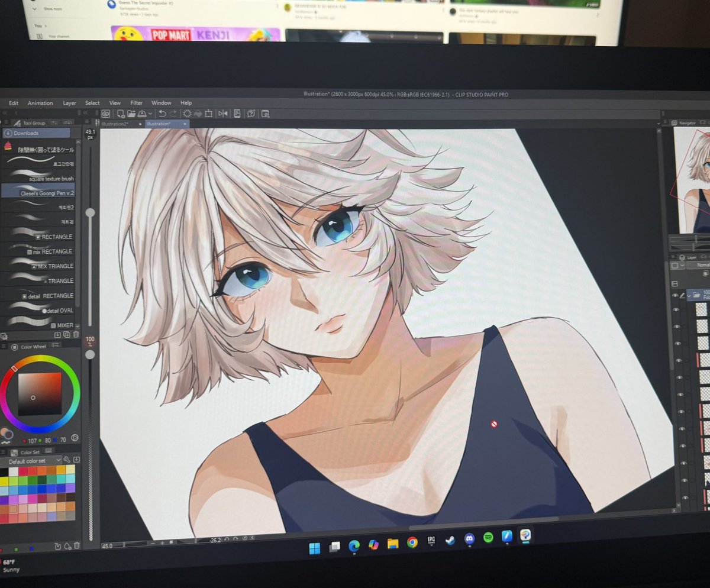Undo the last action

pyautogui.click(x=162, y=114)
